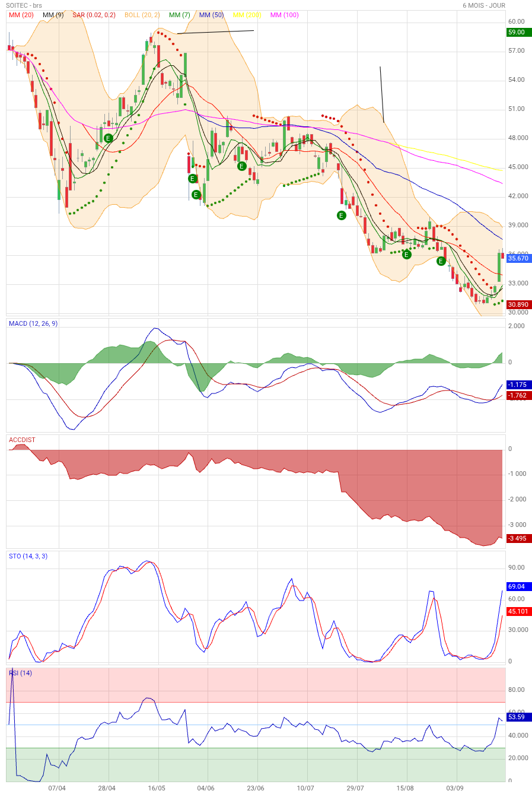Click the 28/04 date label
The height and width of the screenshot is (794, 532).
pos(107,788)
